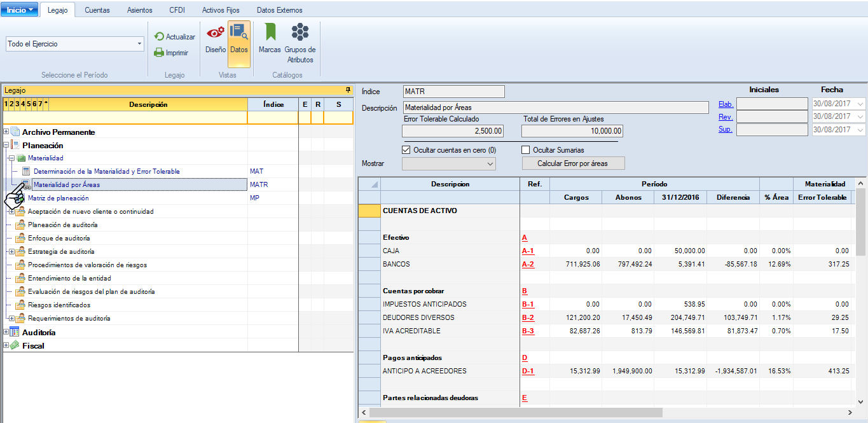868x423 pixels.
Task: Enable Ocultar Sumarias checkbox
Action: click(x=525, y=150)
